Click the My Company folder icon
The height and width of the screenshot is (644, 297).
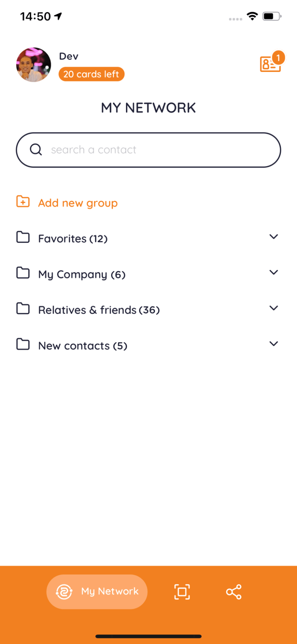coord(23,273)
